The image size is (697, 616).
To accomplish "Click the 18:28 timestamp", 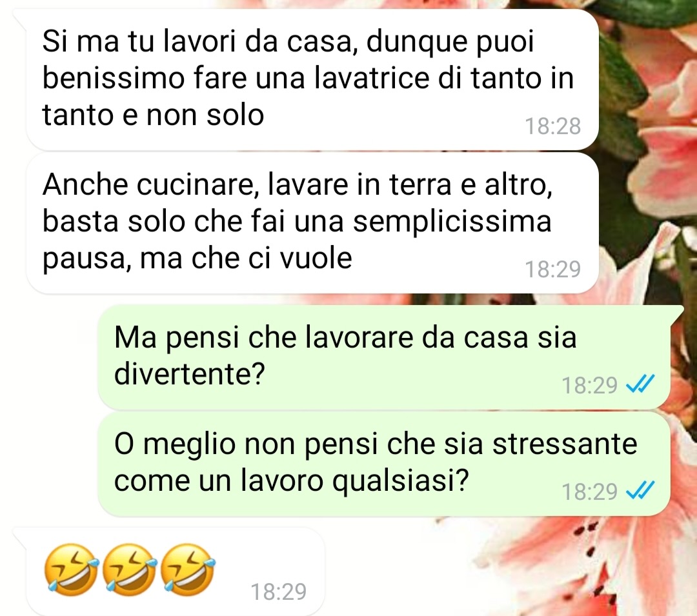I will (553, 126).
